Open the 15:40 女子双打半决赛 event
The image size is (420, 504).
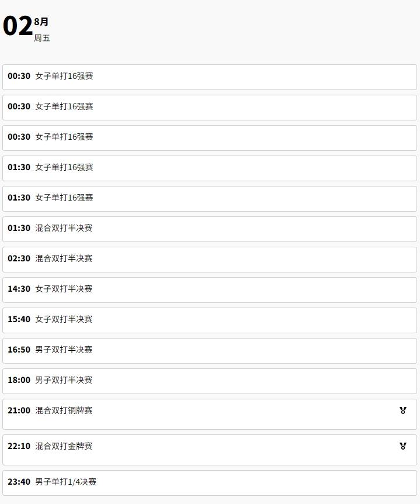pos(210,320)
